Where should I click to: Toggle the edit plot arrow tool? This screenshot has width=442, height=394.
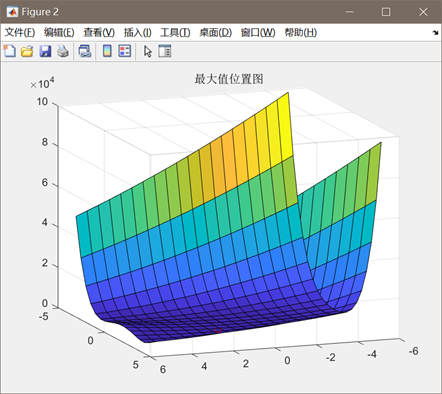(x=147, y=51)
